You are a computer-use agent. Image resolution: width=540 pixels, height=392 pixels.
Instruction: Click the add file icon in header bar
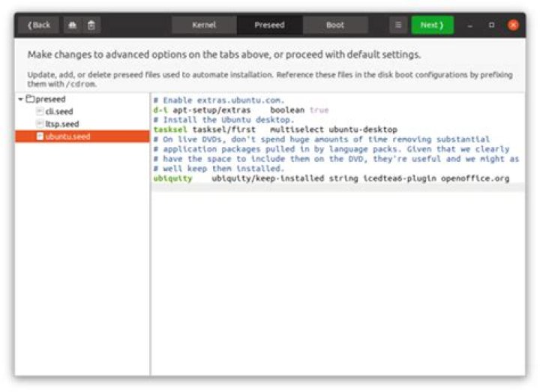[x=72, y=25]
